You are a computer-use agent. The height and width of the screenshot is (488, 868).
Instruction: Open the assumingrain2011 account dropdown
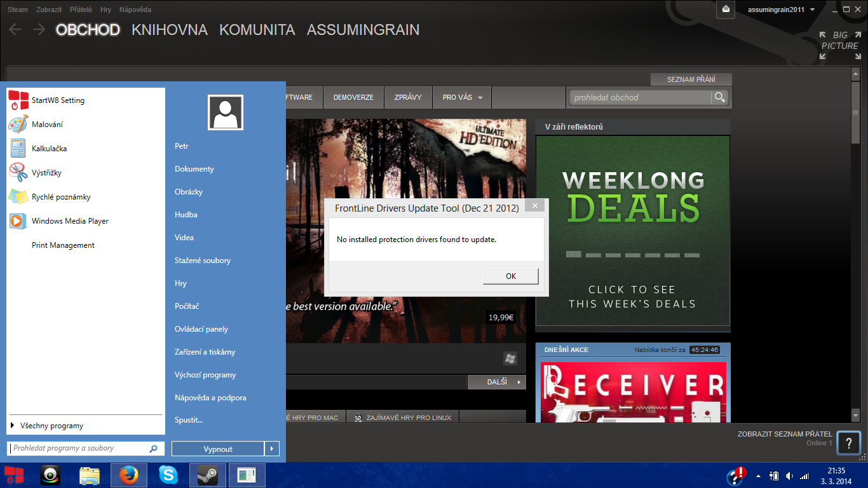point(781,10)
